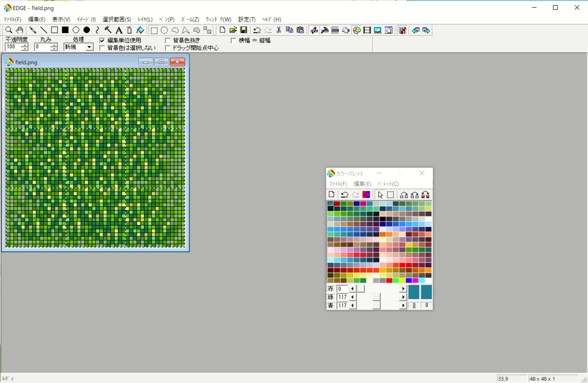
Task: Open the 処理 dropdown showing 新規
Action: (89, 47)
